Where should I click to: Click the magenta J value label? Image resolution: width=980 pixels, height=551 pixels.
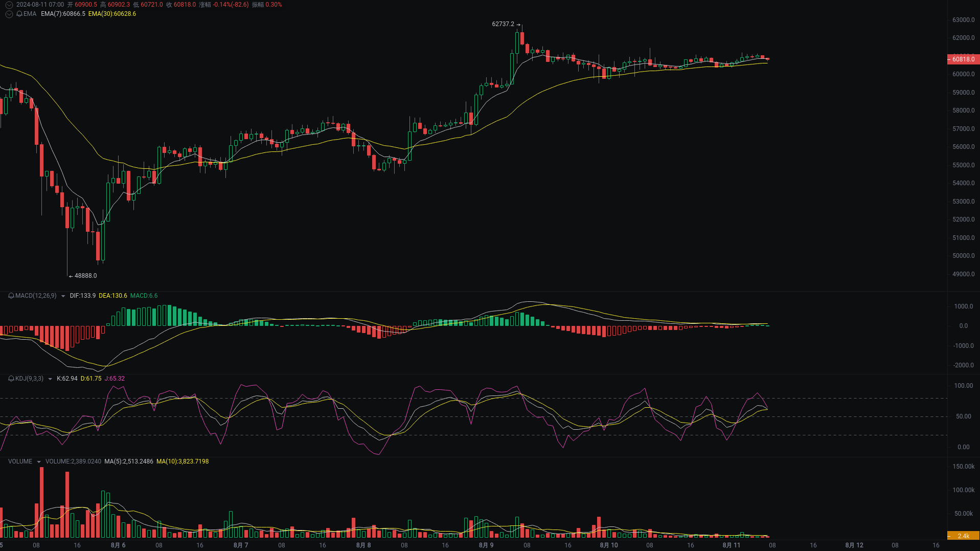(115, 379)
